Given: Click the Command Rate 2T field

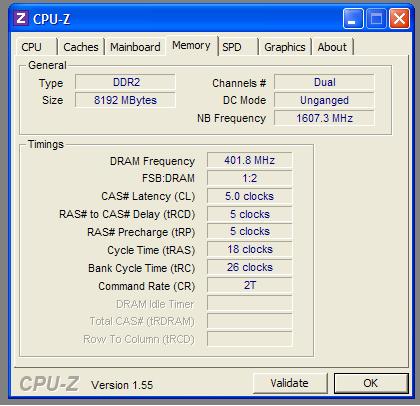Looking at the screenshot, I should [x=249, y=286].
